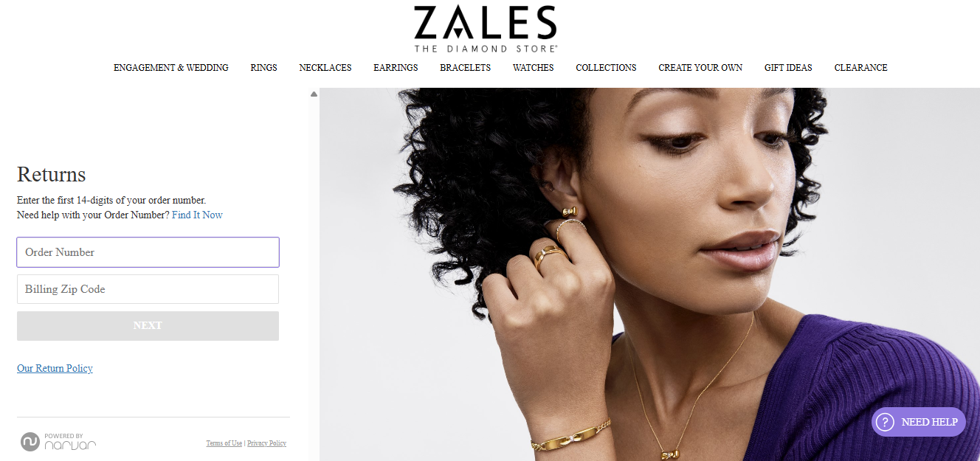
Task: Click the NEXT button
Action: click(148, 326)
